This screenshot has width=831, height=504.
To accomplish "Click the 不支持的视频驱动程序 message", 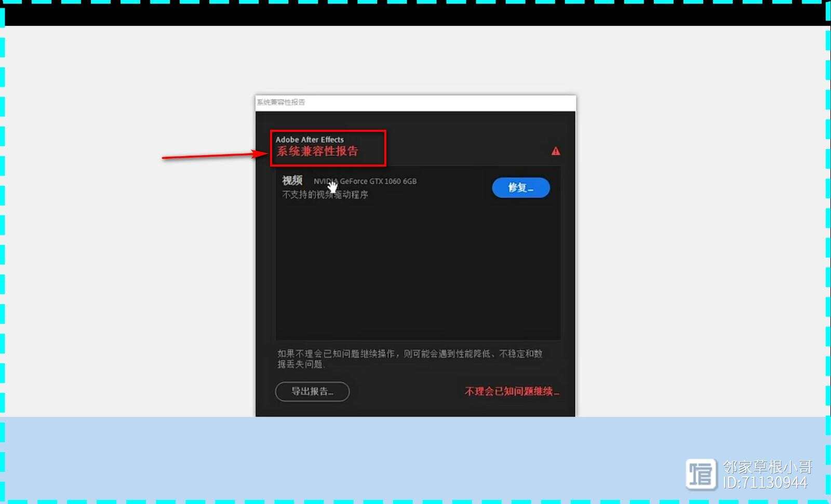I will (x=325, y=195).
